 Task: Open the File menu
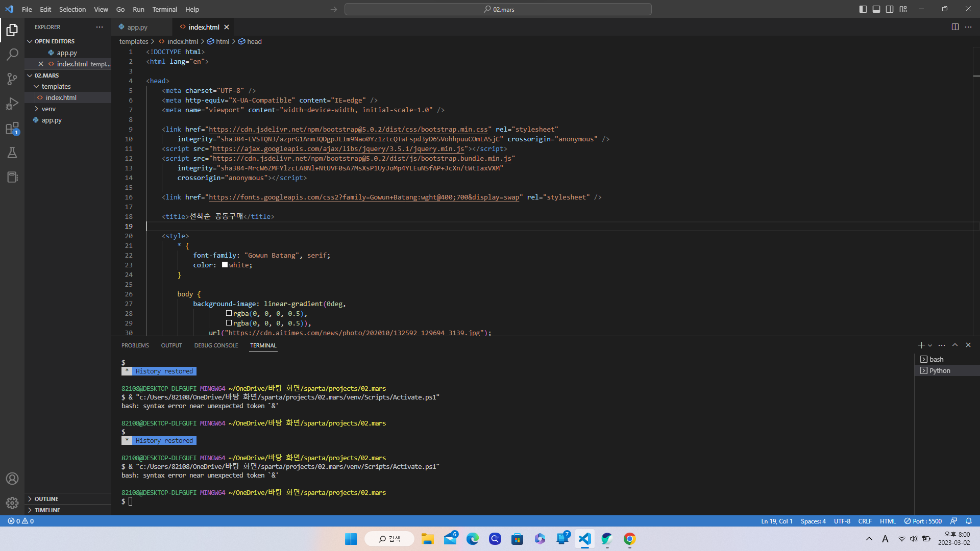coord(27,9)
